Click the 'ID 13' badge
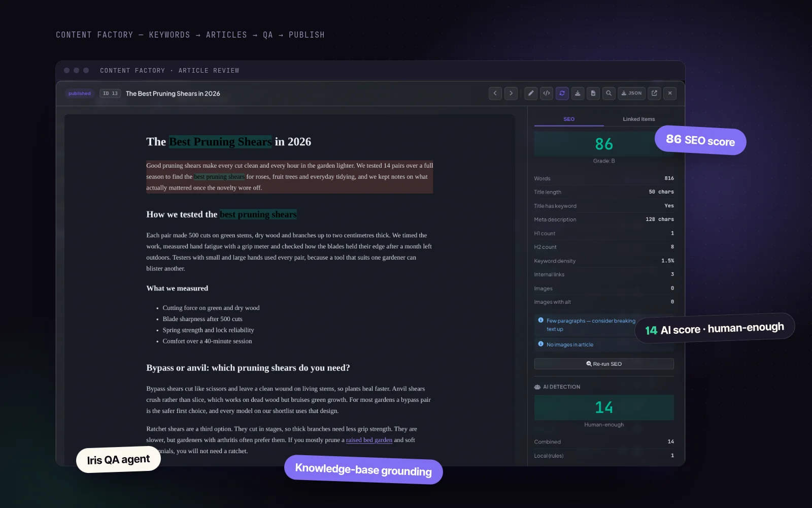 (110, 93)
